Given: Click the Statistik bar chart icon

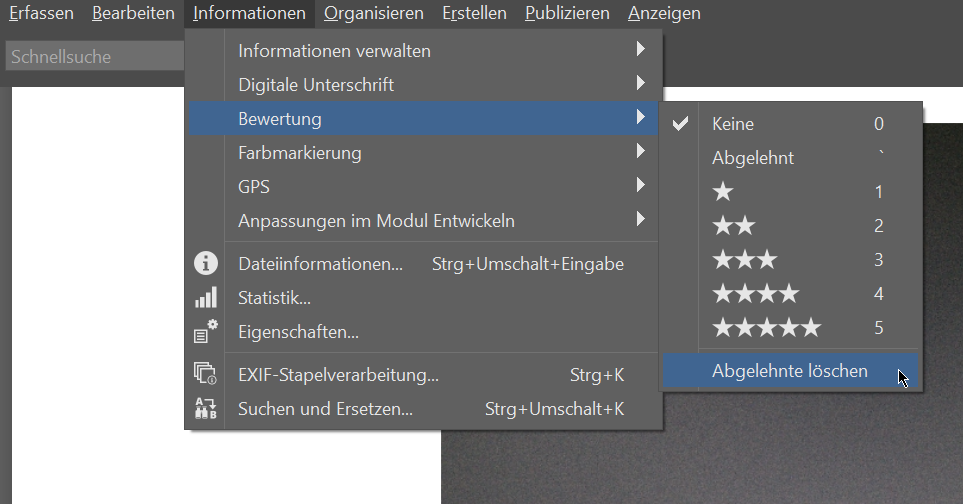Looking at the screenshot, I should (206, 297).
